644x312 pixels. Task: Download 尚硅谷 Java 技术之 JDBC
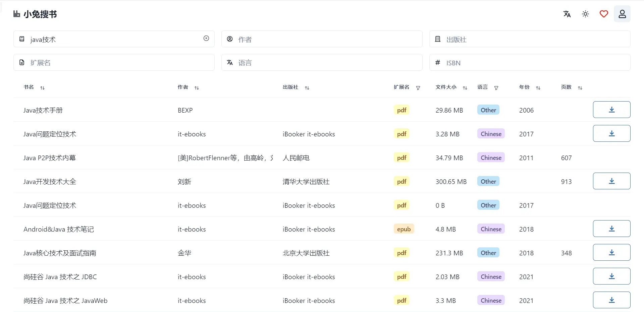pyautogui.click(x=612, y=276)
